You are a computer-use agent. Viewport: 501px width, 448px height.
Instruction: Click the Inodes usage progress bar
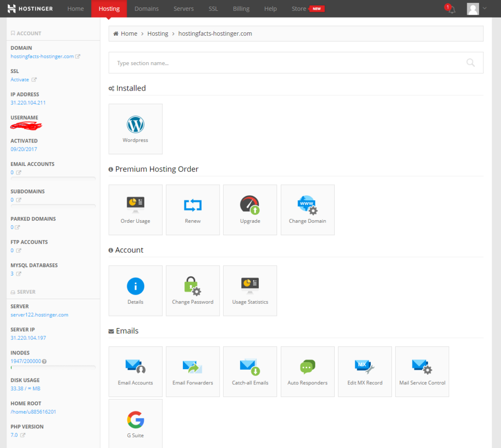tap(53, 367)
